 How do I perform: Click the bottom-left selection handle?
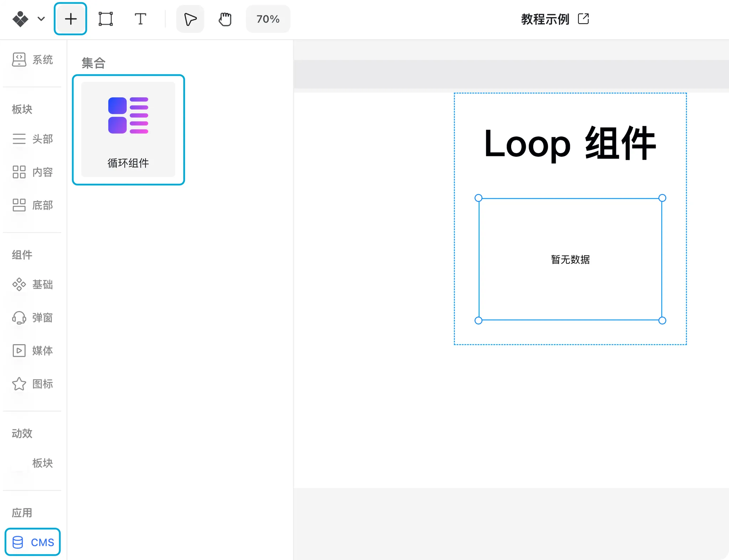pos(478,320)
